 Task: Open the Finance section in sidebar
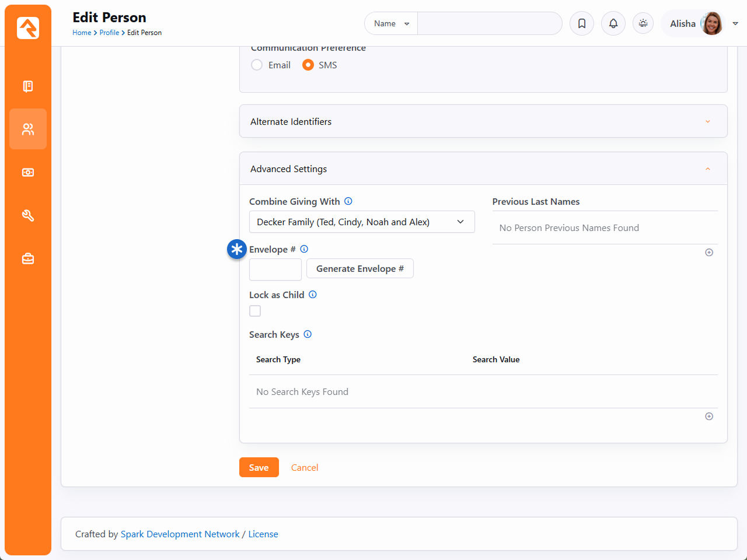click(28, 173)
